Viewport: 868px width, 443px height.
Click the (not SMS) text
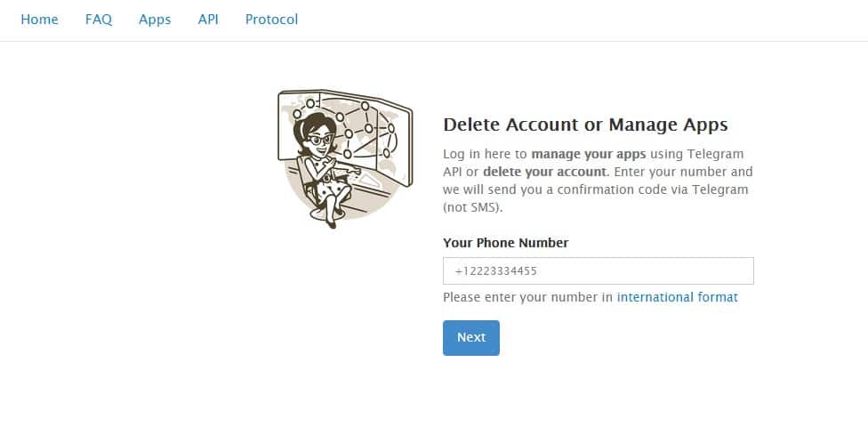[472, 206]
